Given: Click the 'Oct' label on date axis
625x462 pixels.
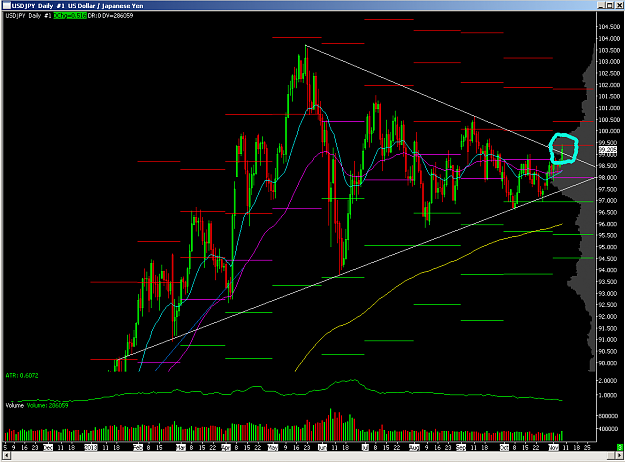Looking at the screenshot, I should tap(505, 448).
